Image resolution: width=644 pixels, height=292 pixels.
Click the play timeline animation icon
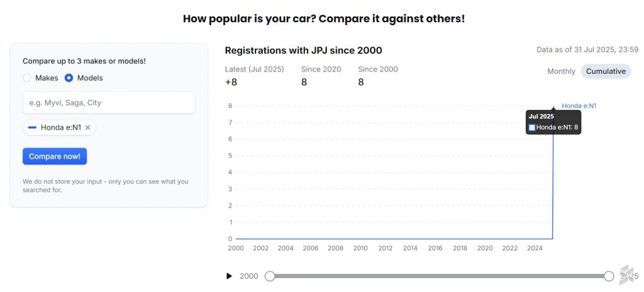(x=230, y=276)
